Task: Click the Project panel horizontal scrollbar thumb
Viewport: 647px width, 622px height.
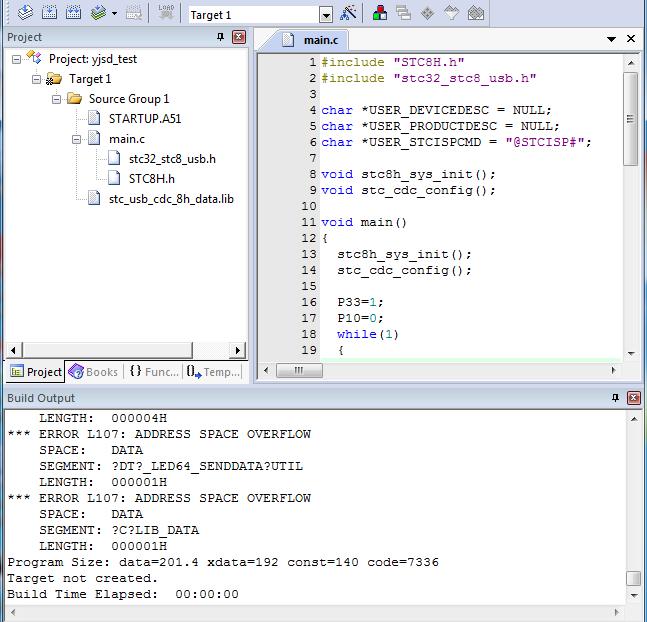Action: coord(107,350)
